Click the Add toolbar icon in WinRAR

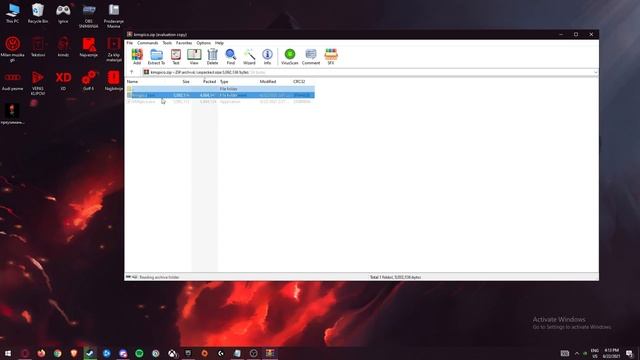pyautogui.click(x=137, y=56)
